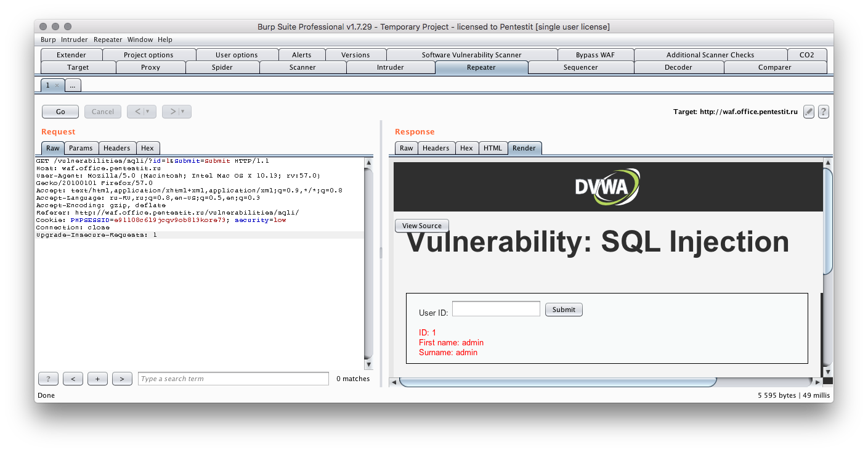This screenshot has width=868, height=452.
Task: Click the + search options button
Action: click(97, 379)
